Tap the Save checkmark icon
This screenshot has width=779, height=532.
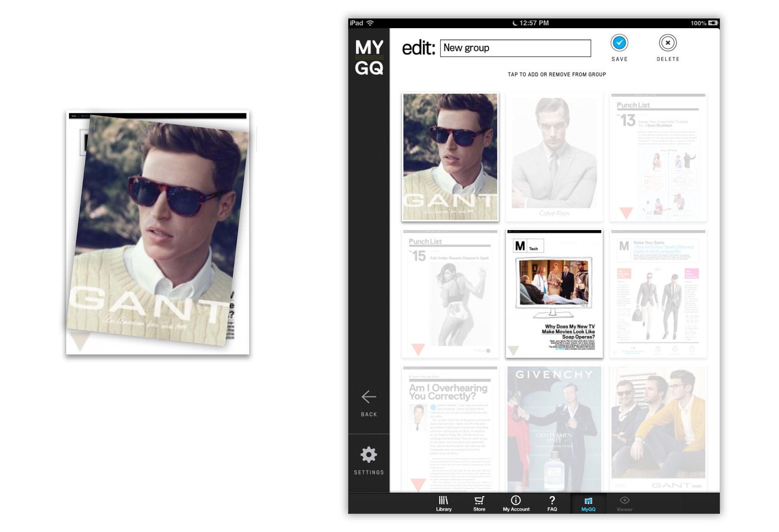point(619,43)
